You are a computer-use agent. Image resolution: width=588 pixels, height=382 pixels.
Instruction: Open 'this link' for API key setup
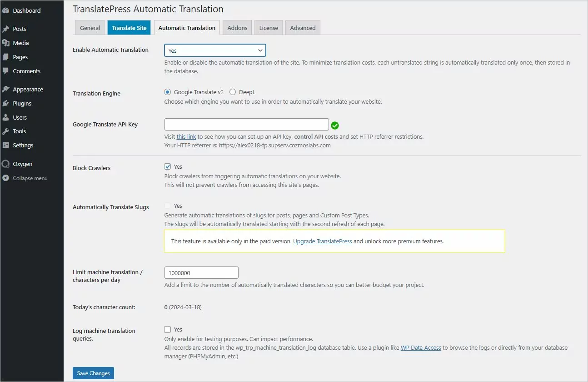pos(186,136)
